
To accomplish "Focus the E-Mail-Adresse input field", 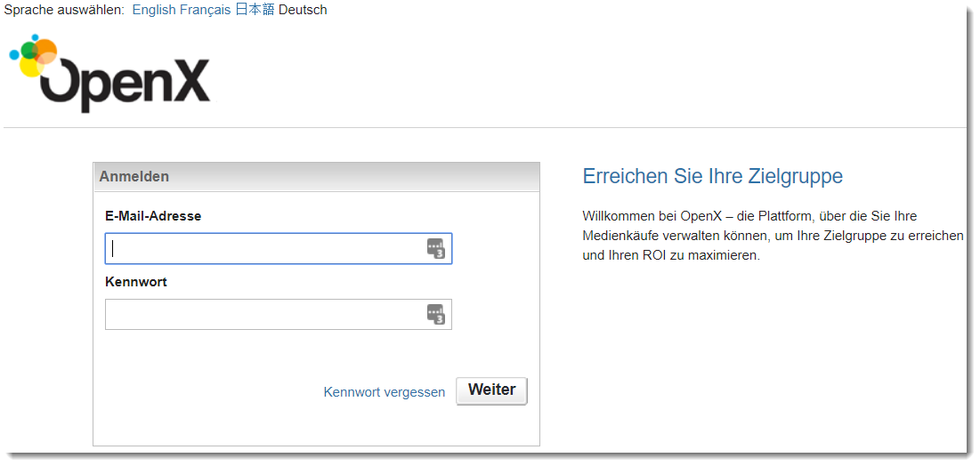I will tap(278, 249).
